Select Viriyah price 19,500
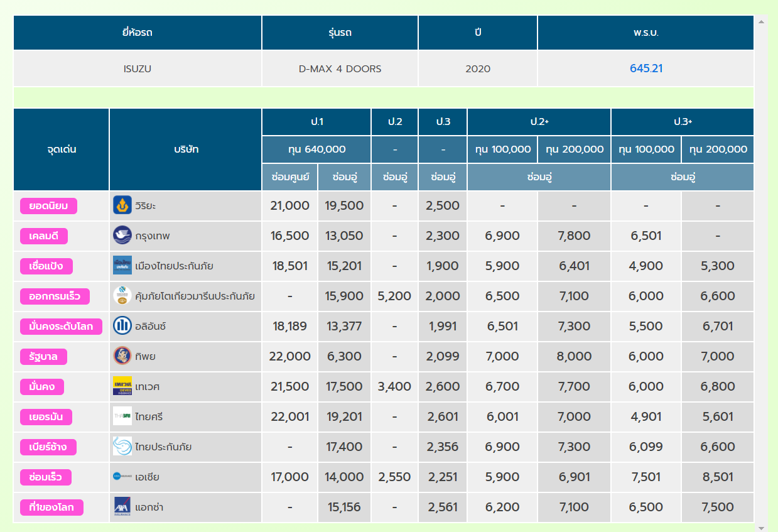This screenshot has height=532, width=778. [345, 205]
